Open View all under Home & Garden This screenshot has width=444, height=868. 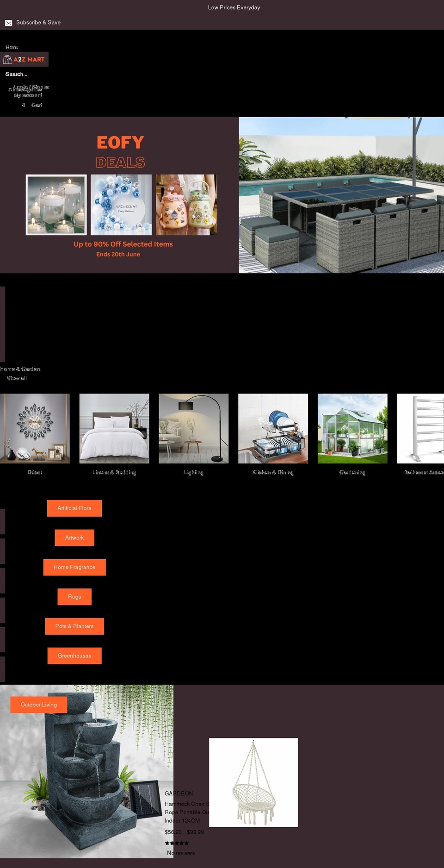click(17, 378)
